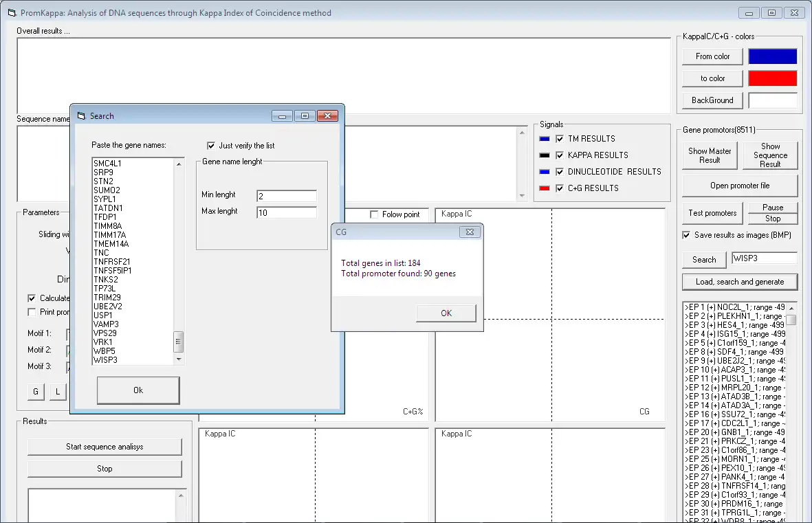This screenshot has width=812, height=523.
Task: Click sequence name box scroll-down arrow
Action: (522, 196)
